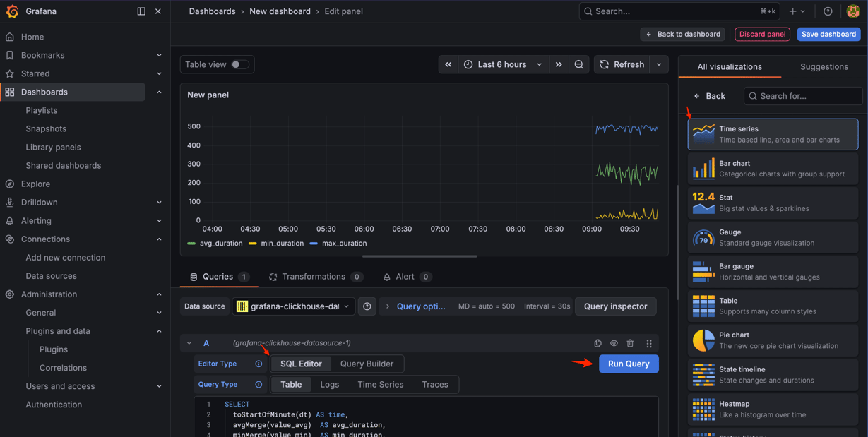
Task: Open the Home icon in sidebar
Action: pos(10,37)
